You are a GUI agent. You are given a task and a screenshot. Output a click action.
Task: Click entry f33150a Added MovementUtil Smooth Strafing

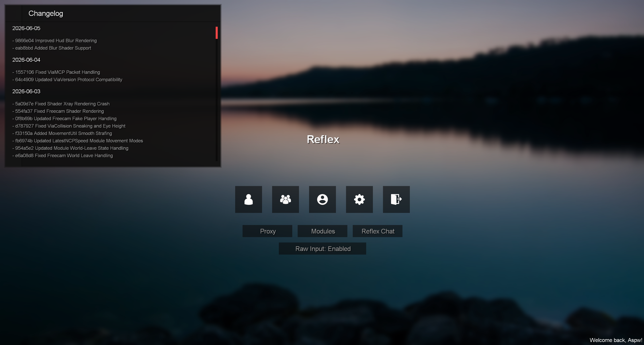coord(62,133)
